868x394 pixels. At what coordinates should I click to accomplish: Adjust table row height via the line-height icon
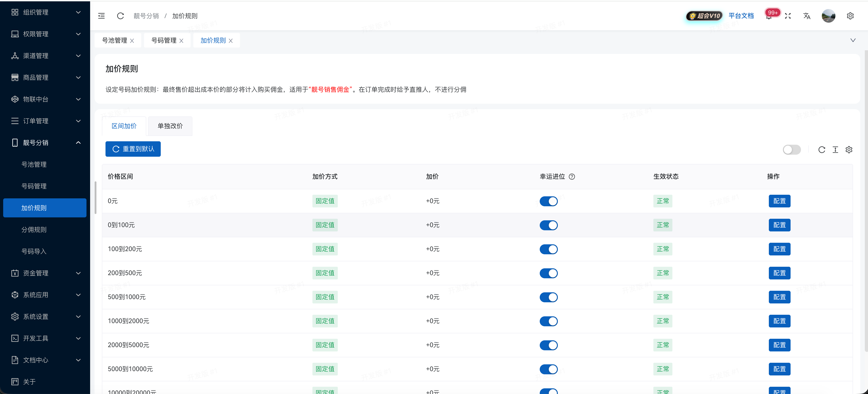click(836, 150)
